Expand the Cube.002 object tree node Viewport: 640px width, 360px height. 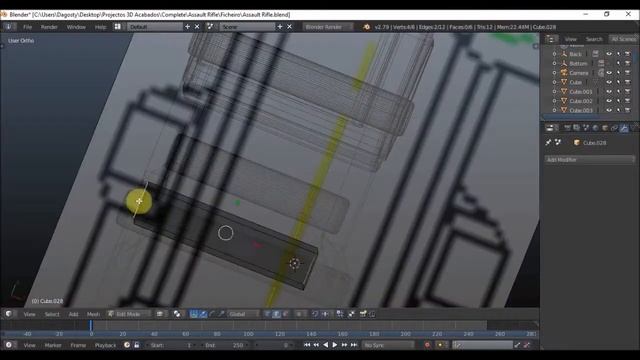point(554,101)
